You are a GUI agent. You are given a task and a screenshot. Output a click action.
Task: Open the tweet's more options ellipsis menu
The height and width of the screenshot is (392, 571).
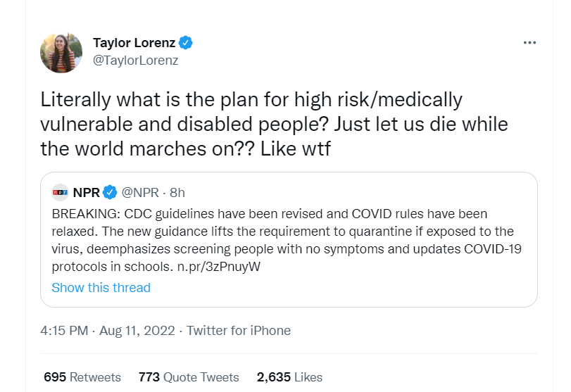click(x=529, y=42)
